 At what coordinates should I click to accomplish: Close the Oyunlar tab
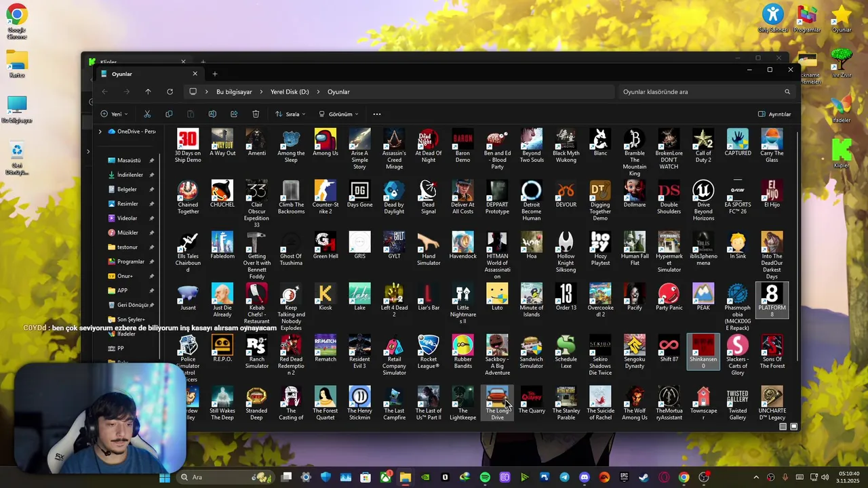click(195, 74)
